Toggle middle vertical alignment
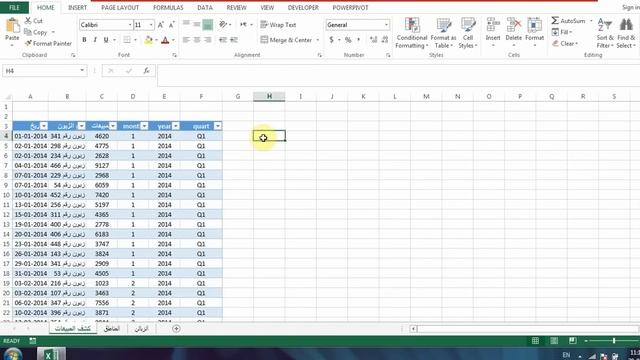This screenshot has width=640, height=360. (197, 25)
